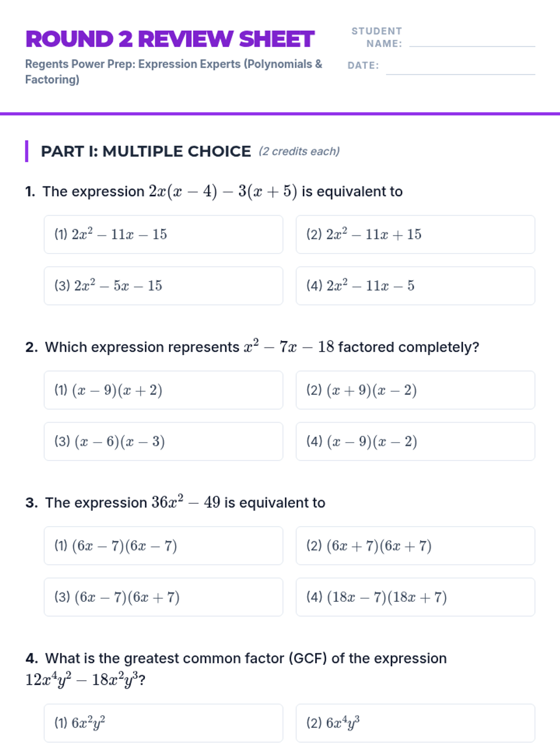This screenshot has height=747, width=560.
Task: Click the Regents Power Prep subtitle
Action: pos(174,71)
